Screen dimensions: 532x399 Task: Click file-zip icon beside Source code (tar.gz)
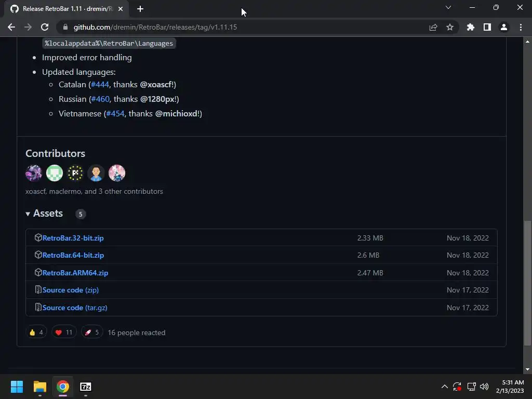(x=38, y=308)
